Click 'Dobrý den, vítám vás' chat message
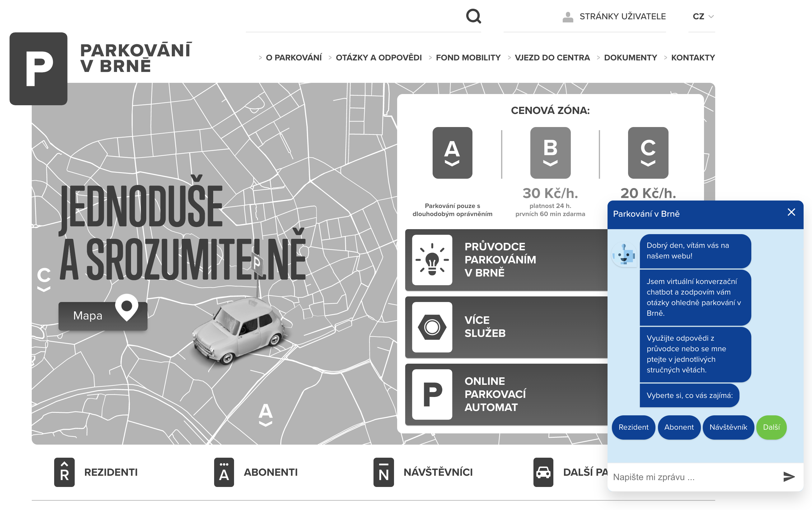 (695, 251)
